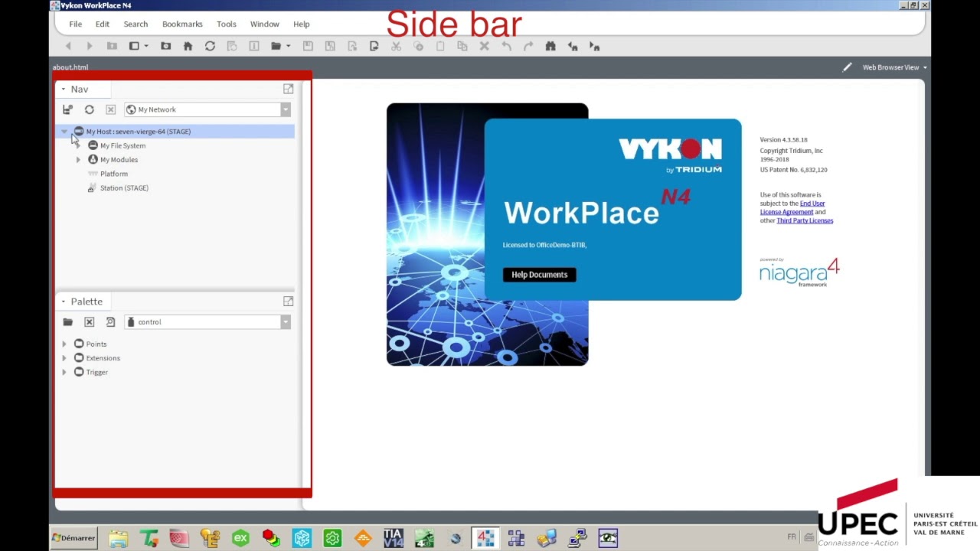Open the Edit menu
980x551 pixels.
pos(102,24)
